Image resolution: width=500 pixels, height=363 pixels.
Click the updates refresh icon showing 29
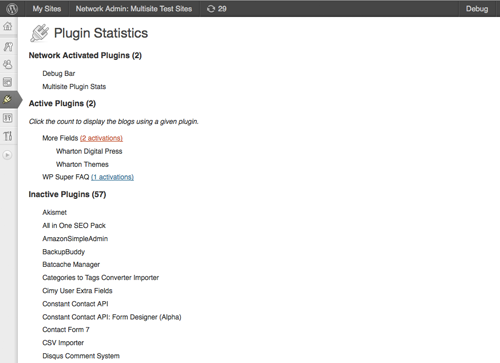point(216,9)
